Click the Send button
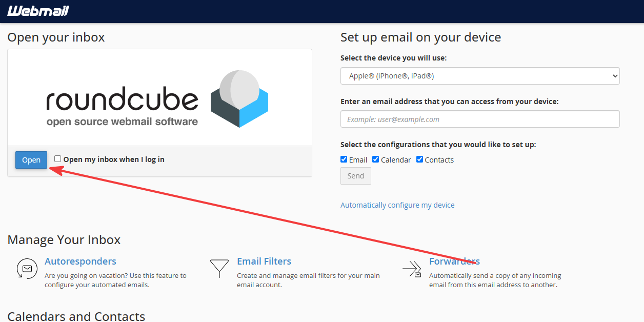 pos(356,176)
